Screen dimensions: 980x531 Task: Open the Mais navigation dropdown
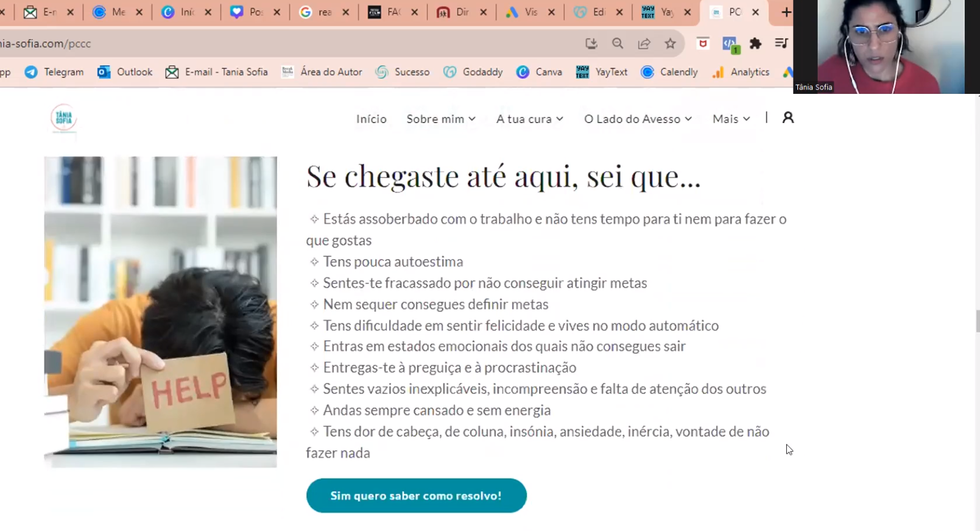click(x=731, y=119)
